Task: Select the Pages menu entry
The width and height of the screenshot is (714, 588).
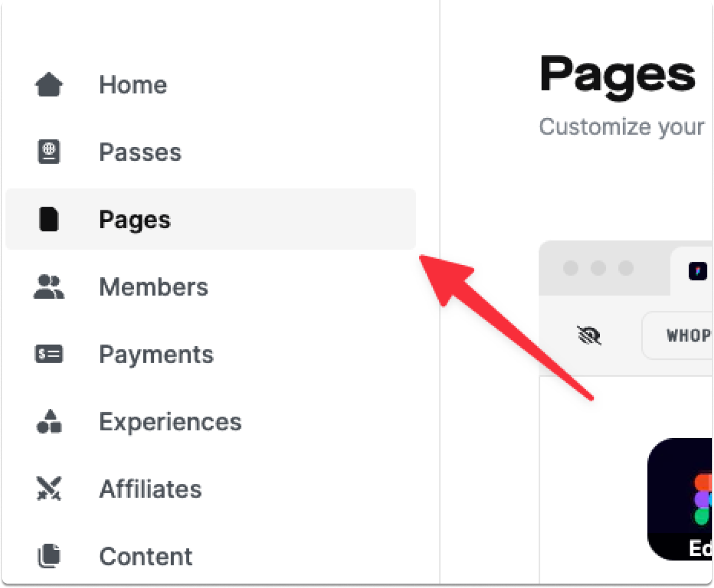Action: click(211, 219)
